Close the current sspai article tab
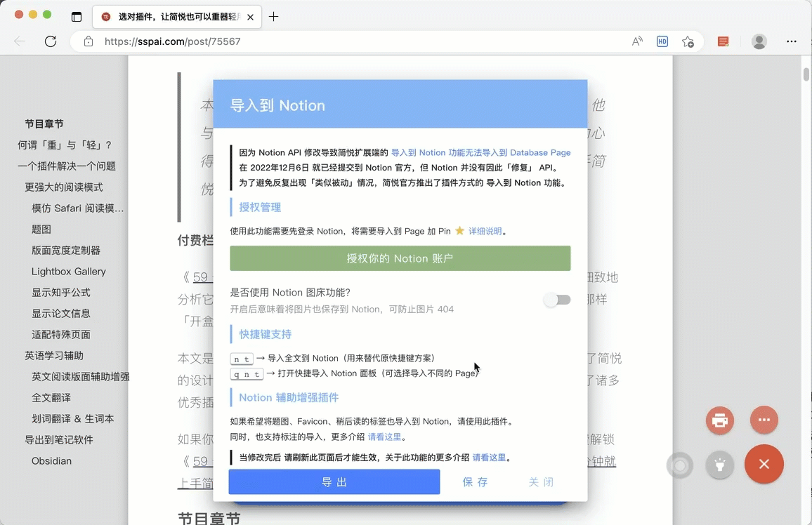The width and height of the screenshot is (812, 525). [251, 17]
